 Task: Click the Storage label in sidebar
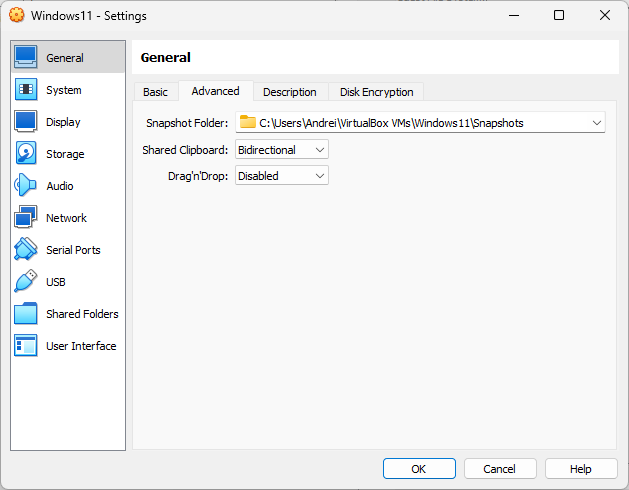65,154
